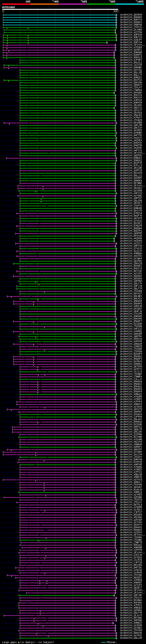Click the orange ~40% identity color segment

[x=45, y=4]
